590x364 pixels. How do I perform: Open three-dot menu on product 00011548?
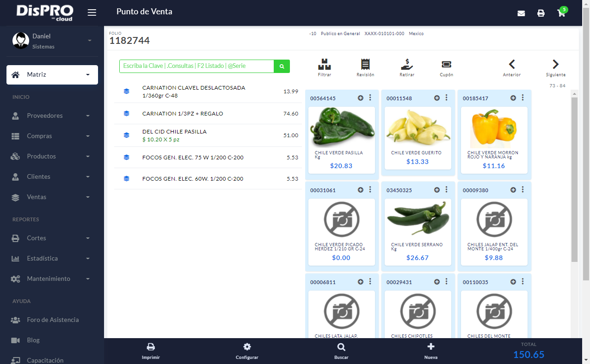(446, 98)
